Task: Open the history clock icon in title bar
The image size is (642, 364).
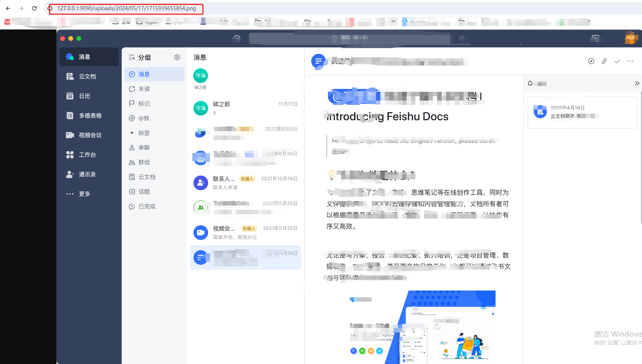Action: click(237, 38)
